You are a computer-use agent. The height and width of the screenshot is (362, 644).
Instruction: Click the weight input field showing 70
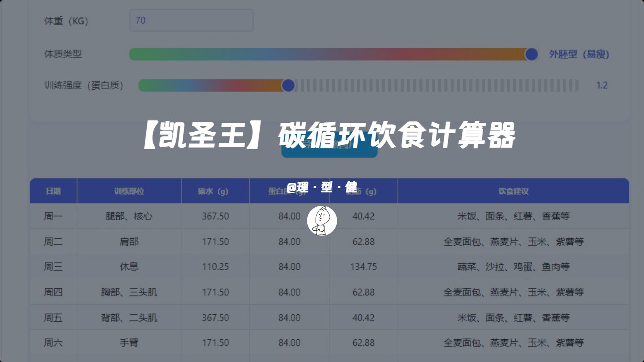coord(191,20)
